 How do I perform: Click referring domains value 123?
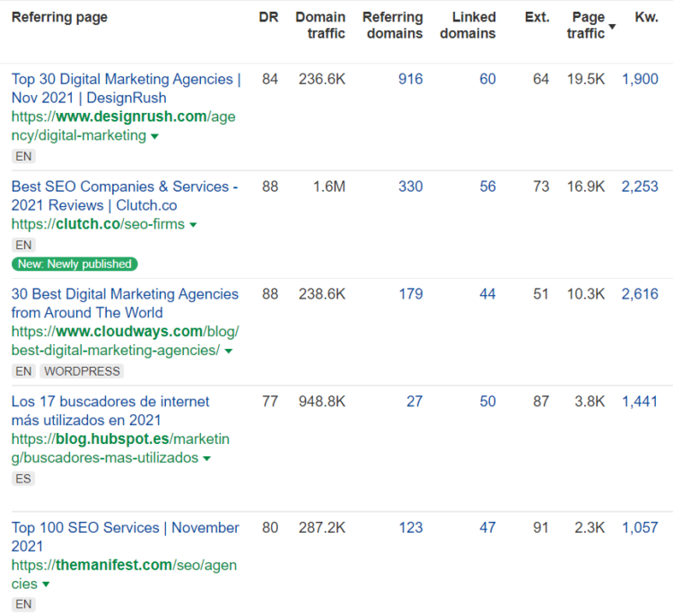411,527
